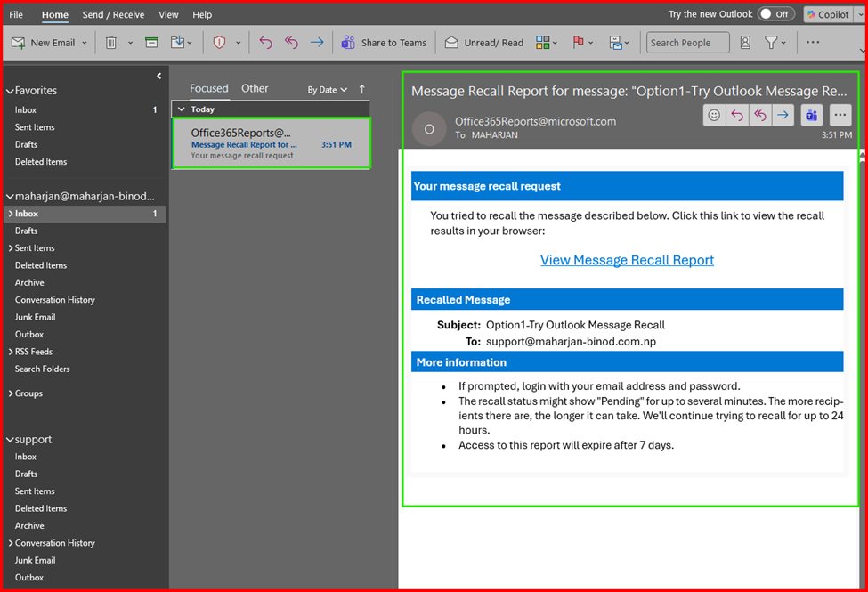Open Address Book icon next to Search People

(x=745, y=43)
